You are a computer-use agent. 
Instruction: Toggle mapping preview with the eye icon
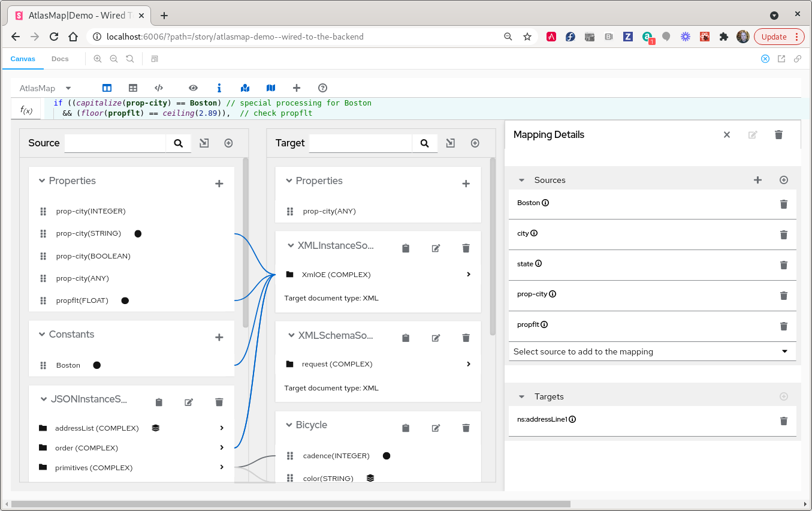194,88
